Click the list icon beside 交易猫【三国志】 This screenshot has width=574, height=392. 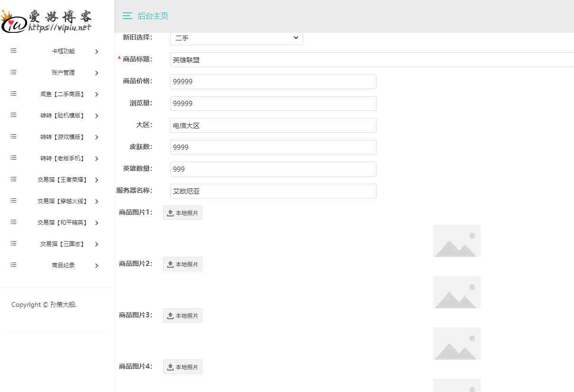13,244
